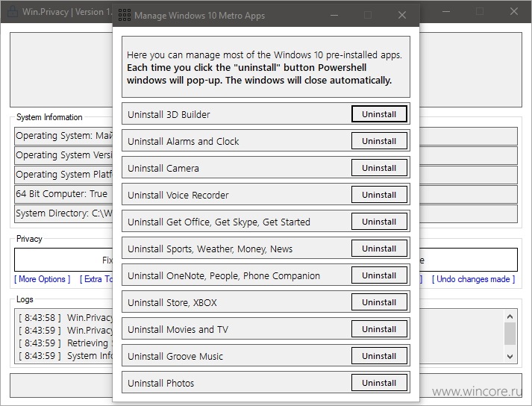Minimize the Win.Privacy main window
532x406 pixels.
pyautogui.click(x=446, y=11)
